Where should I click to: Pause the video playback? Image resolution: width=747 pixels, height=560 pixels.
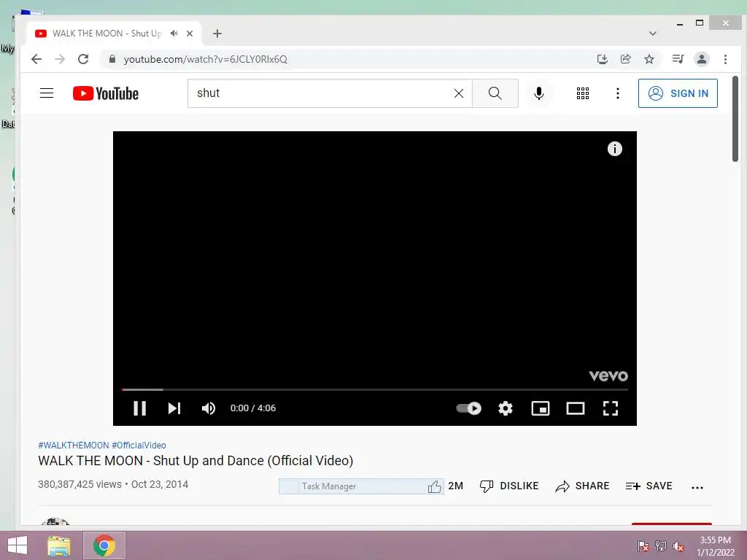pyautogui.click(x=139, y=408)
